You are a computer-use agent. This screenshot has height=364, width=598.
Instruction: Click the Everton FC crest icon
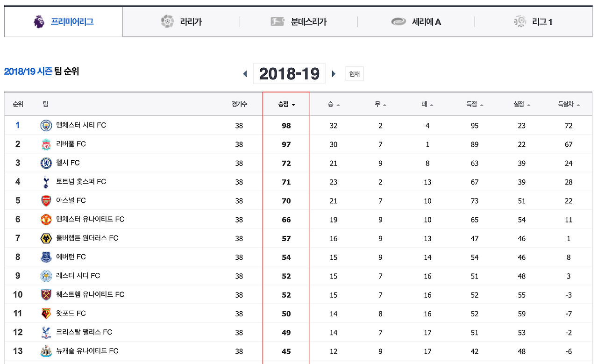click(x=46, y=257)
